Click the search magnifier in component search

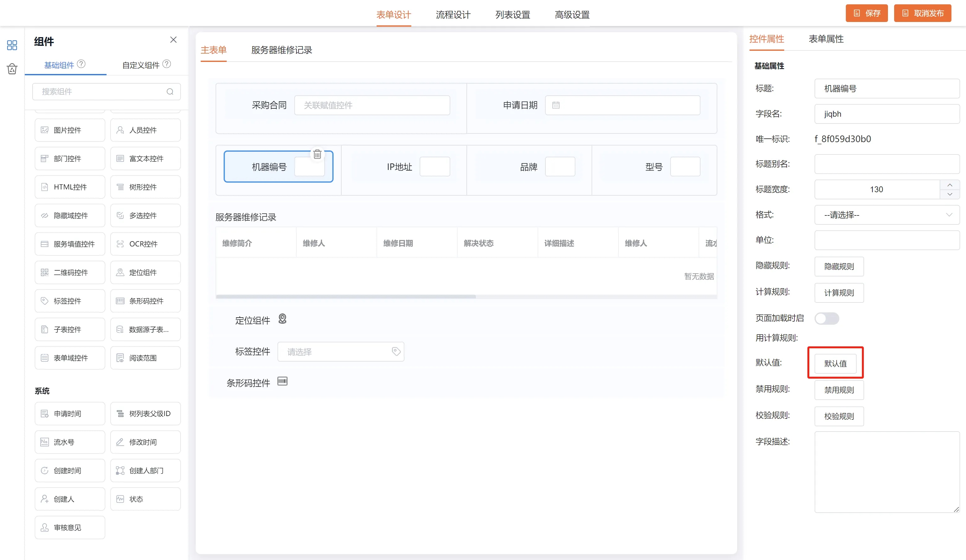point(170,92)
